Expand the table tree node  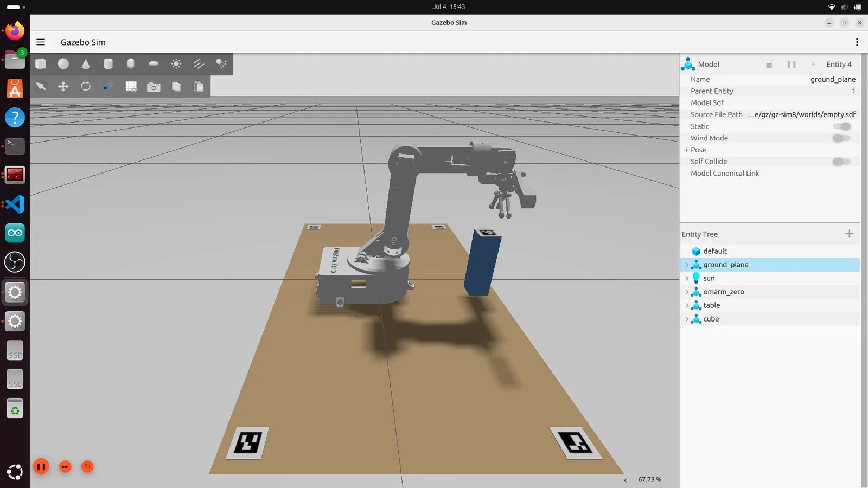(687, 305)
